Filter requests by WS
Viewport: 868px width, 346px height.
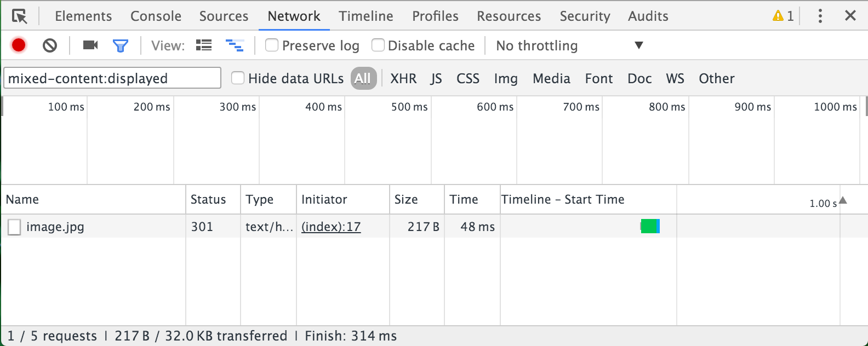click(675, 78)
